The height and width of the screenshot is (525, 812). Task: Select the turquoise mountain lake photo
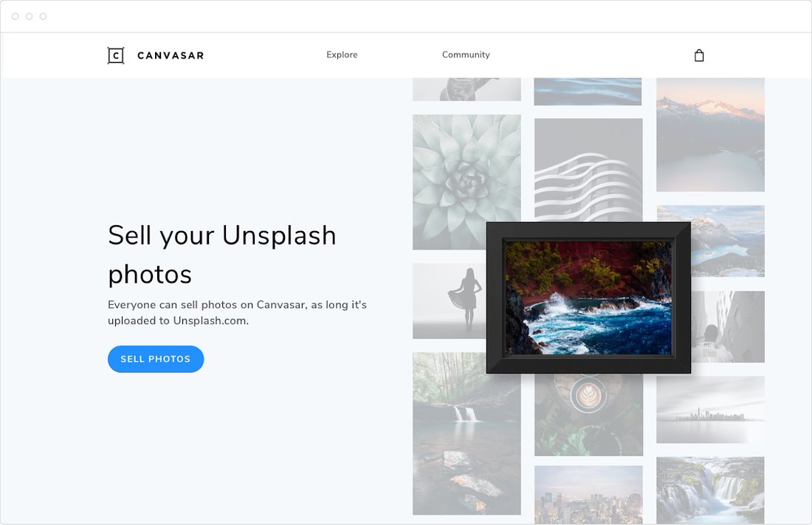(x=727, y=241)
